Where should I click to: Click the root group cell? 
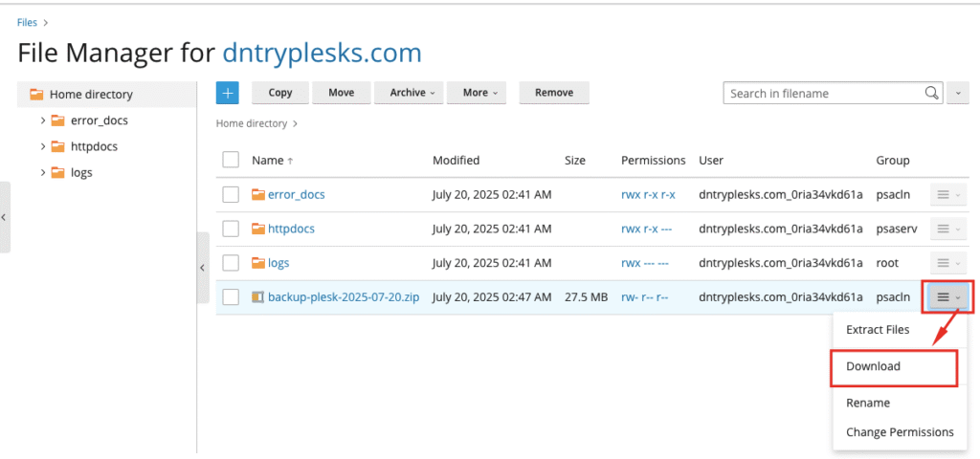(887, 263)
